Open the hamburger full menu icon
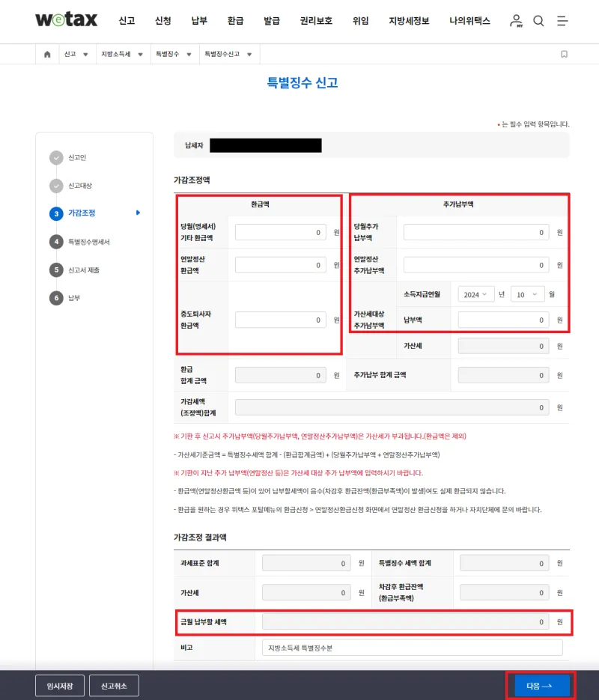 (562, 21)
